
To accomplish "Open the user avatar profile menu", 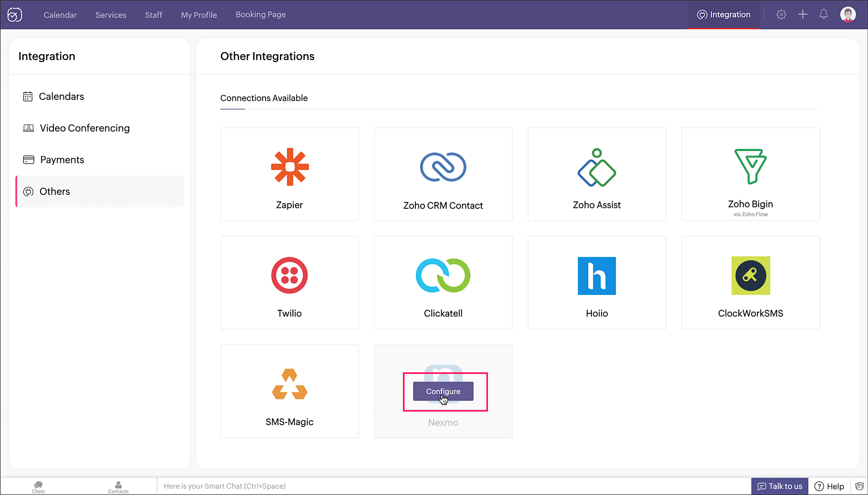I will click(x=848, y=14).
